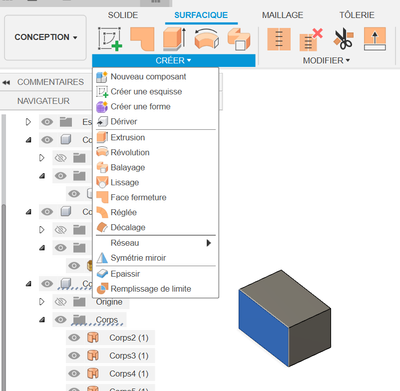Click the Sweep surface toolbar icon
This screenshot has height=391, width=400.
[239, 39]
